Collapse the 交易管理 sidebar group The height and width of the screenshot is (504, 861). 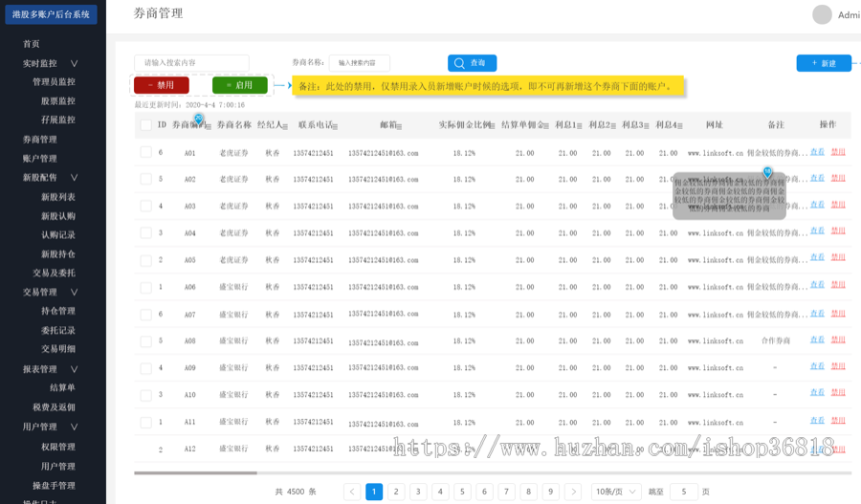pyautogui.click(x=74, y=292)
